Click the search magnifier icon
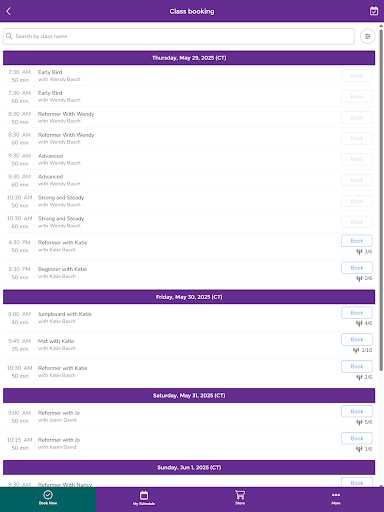 [x=9, y=36]
